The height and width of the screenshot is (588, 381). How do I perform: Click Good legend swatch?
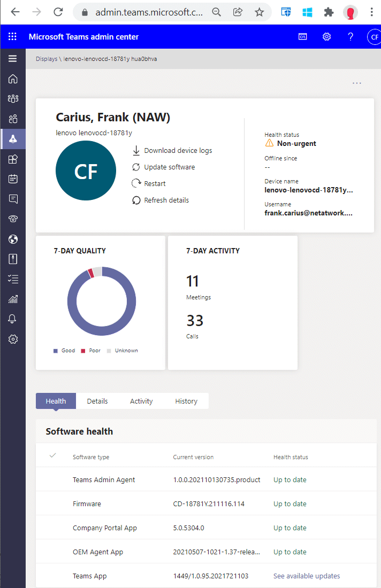pyautogui.click(x=56, y=351)
